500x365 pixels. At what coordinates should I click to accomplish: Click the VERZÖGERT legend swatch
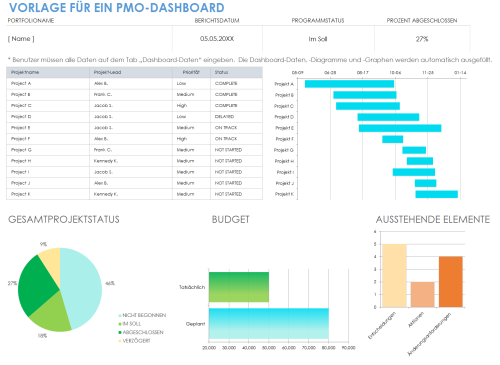click(120, 341)
